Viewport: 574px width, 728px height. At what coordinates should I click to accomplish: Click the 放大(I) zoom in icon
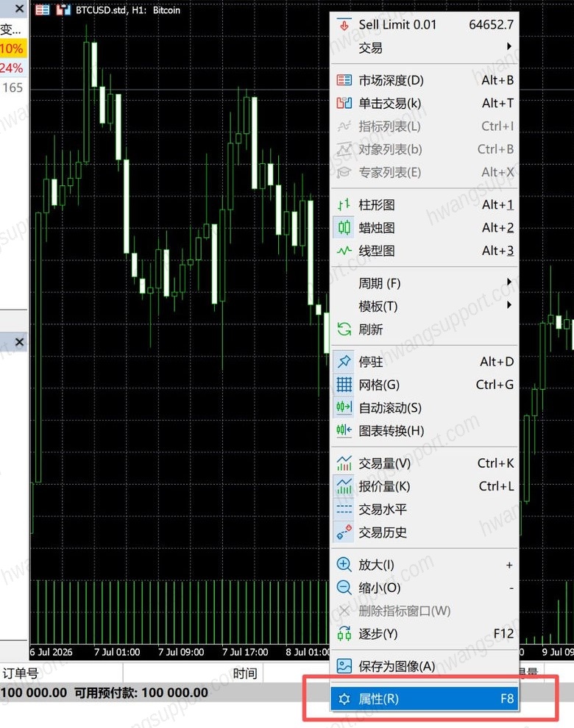pyautogui.click(x=344, y=565)
